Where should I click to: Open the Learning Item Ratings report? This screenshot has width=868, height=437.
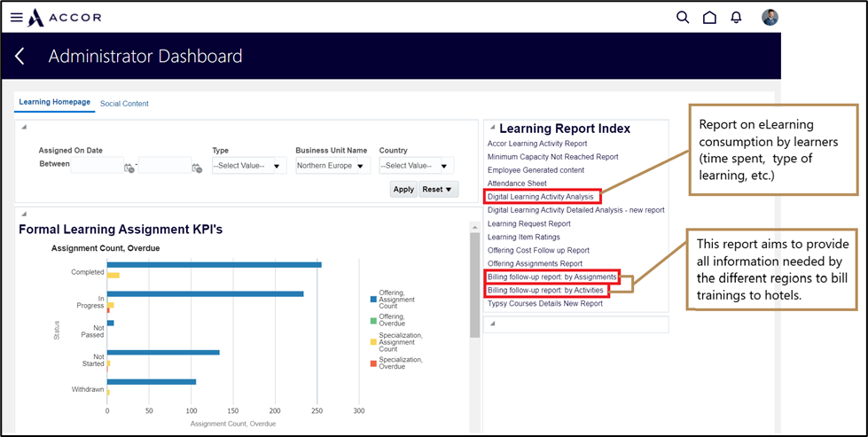click(x=524, y=237)
